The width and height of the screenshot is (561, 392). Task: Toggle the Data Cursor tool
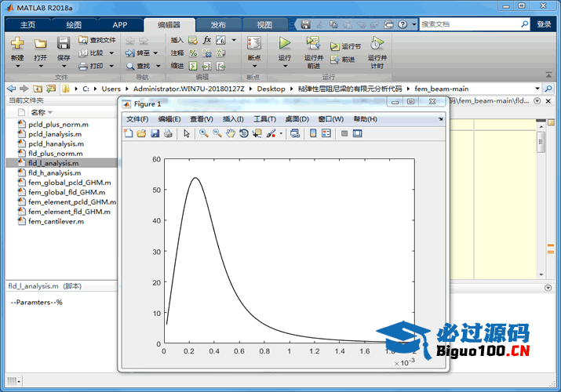(257, 133)
